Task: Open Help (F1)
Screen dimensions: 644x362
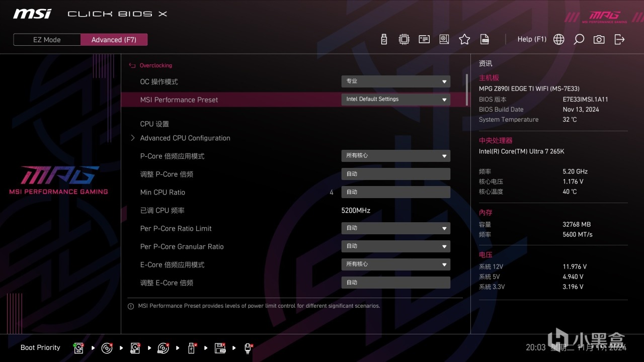Action: coord(532,39)
